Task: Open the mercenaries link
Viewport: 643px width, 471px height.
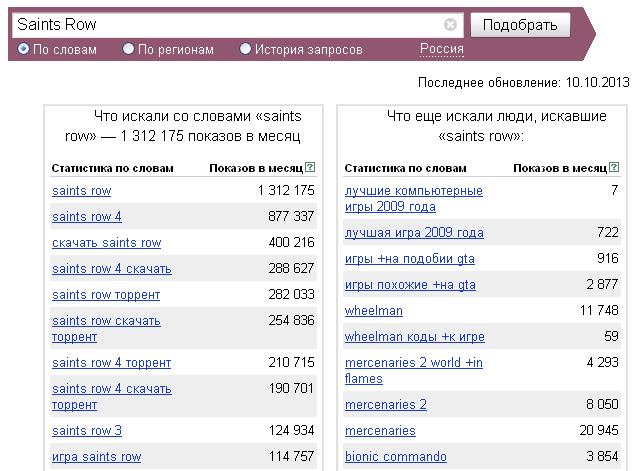Action: [x=380, y=431]
